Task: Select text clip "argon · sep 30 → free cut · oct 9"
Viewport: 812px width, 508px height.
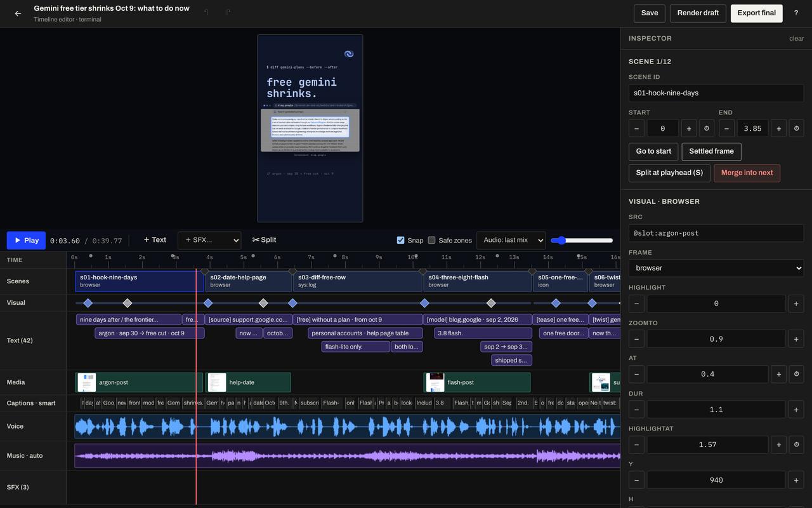Action: (x=150, y=333)
